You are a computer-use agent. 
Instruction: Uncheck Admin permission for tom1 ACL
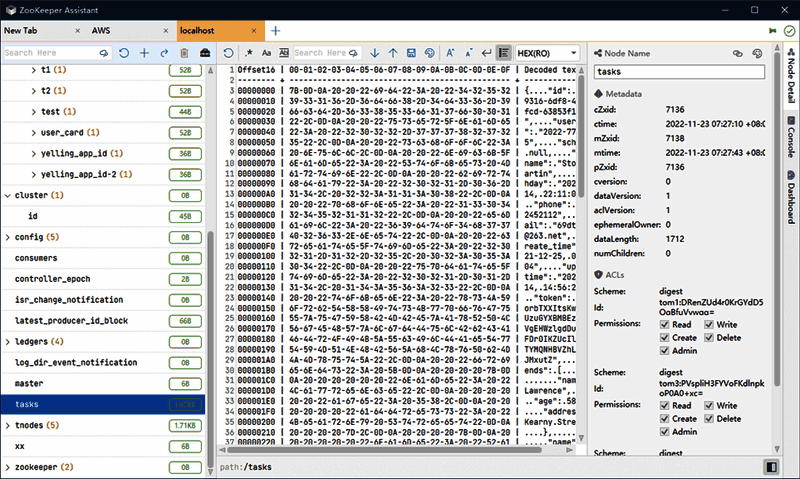click(664, 350)
